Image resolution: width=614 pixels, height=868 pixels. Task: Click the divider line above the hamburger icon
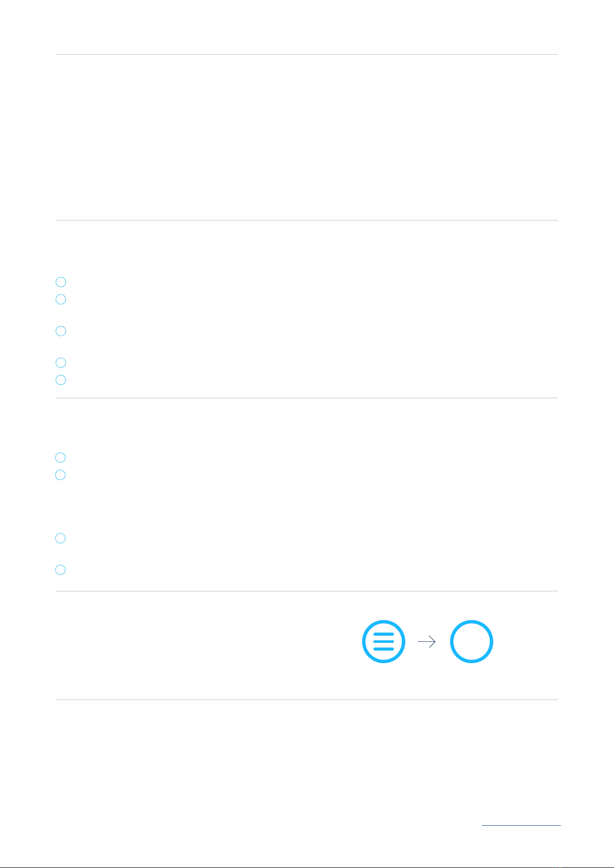(x=306, y=591)
